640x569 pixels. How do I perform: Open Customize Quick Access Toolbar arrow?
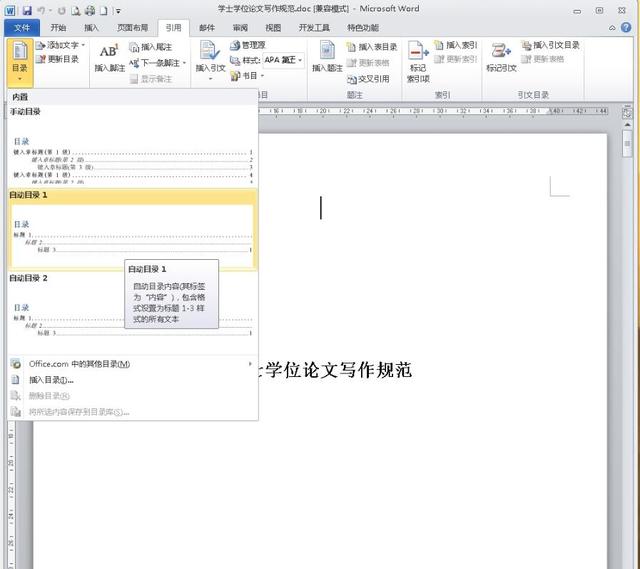click(x=118, y=11)
